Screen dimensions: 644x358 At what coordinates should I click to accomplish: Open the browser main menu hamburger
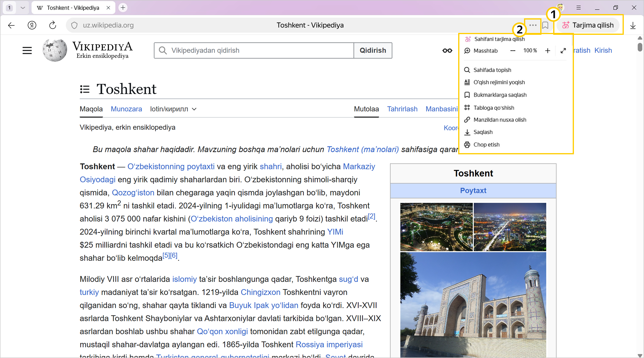click(x=579, y=8)
